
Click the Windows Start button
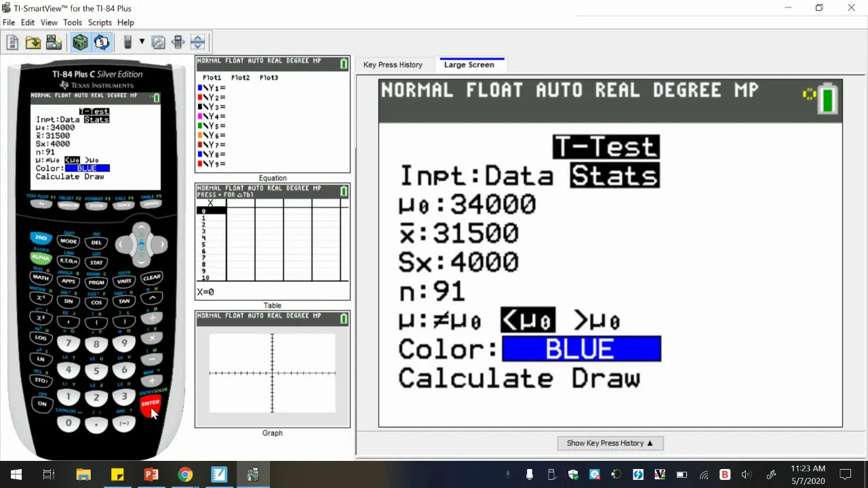click(16, 474)
